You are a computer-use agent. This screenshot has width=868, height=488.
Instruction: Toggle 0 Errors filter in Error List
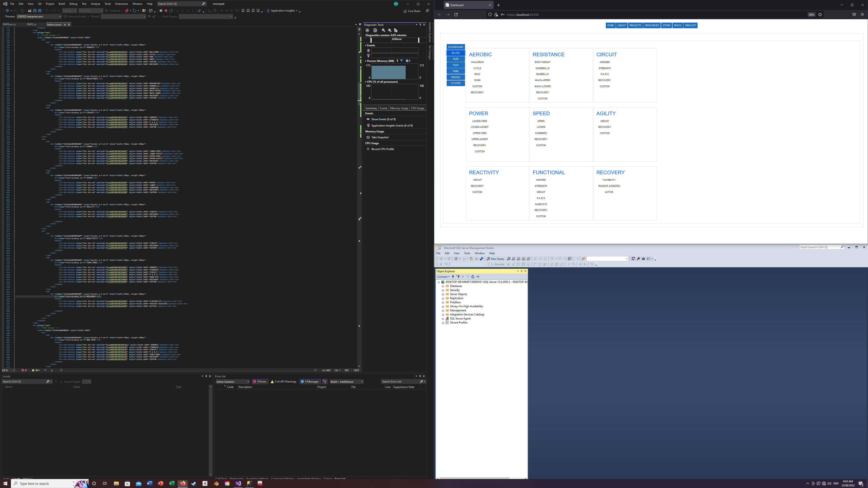point(260,382)
